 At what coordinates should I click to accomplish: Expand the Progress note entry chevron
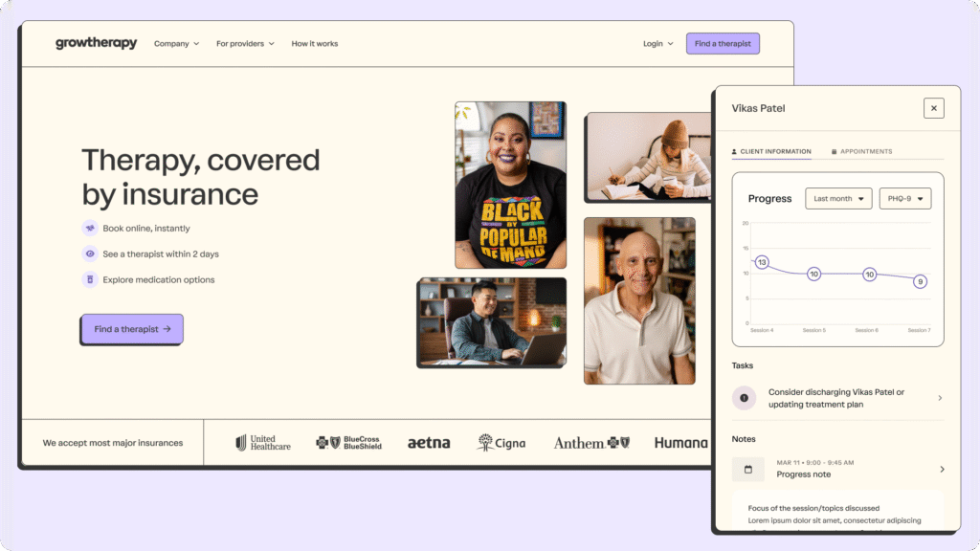tap(942, 469)
